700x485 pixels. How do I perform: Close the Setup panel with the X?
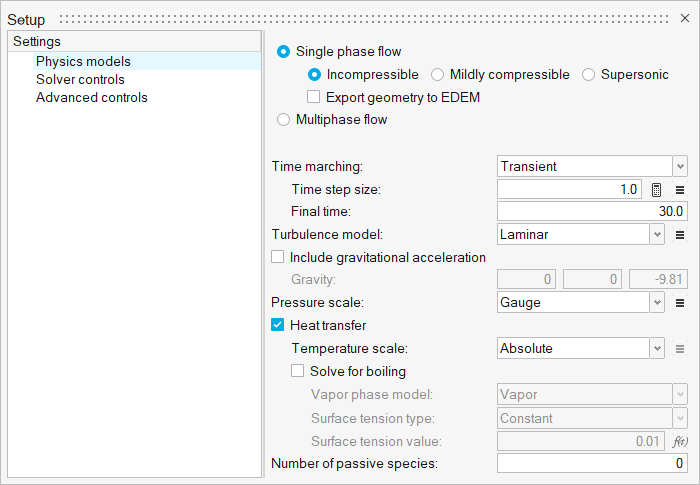pyautogui.click(x=685, y=19)
